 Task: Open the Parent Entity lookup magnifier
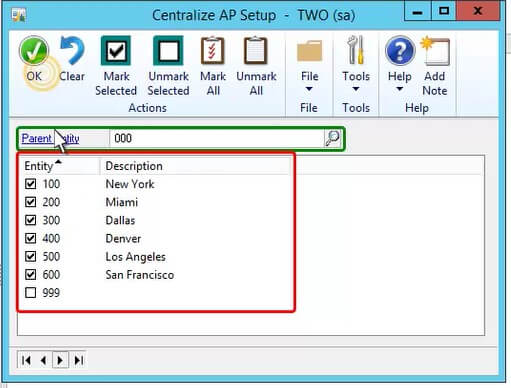[332, 138]
